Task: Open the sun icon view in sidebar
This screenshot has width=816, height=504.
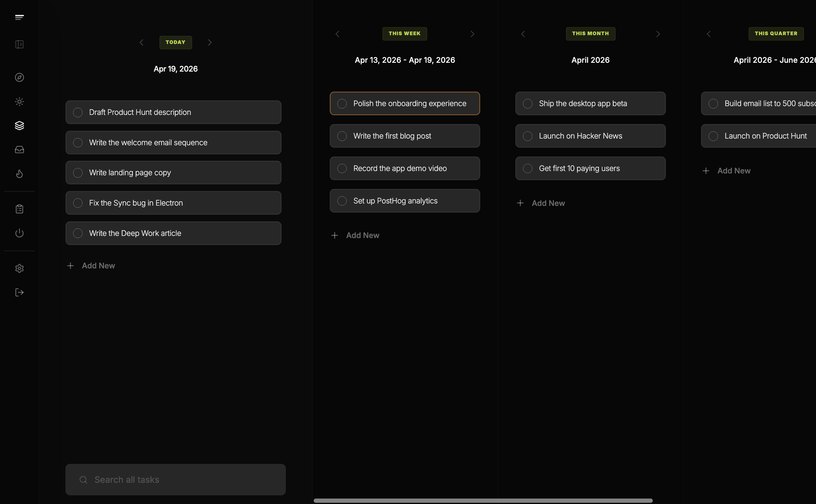Action: [19, 102]
